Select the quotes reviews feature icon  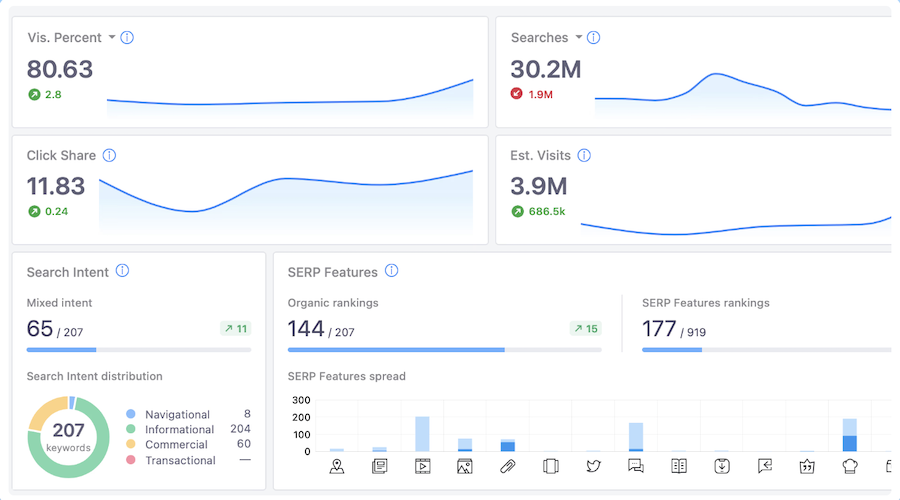pos(807,466)
